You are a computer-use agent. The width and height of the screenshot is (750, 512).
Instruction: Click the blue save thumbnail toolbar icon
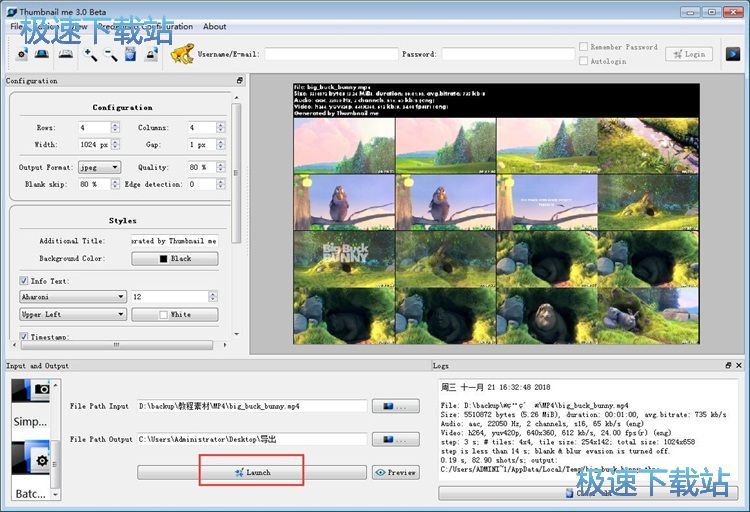[x=131, y=54]
